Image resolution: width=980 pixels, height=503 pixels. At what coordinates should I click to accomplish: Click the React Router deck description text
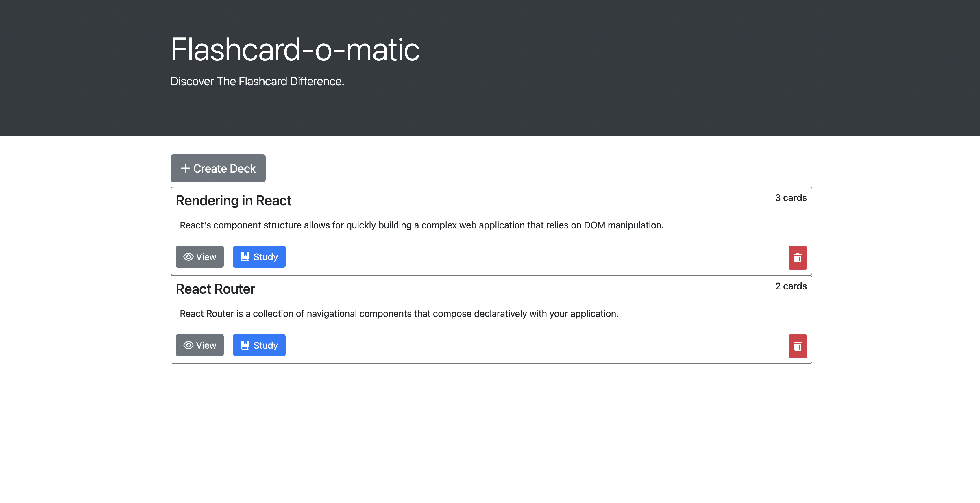(x=399, y=314)
